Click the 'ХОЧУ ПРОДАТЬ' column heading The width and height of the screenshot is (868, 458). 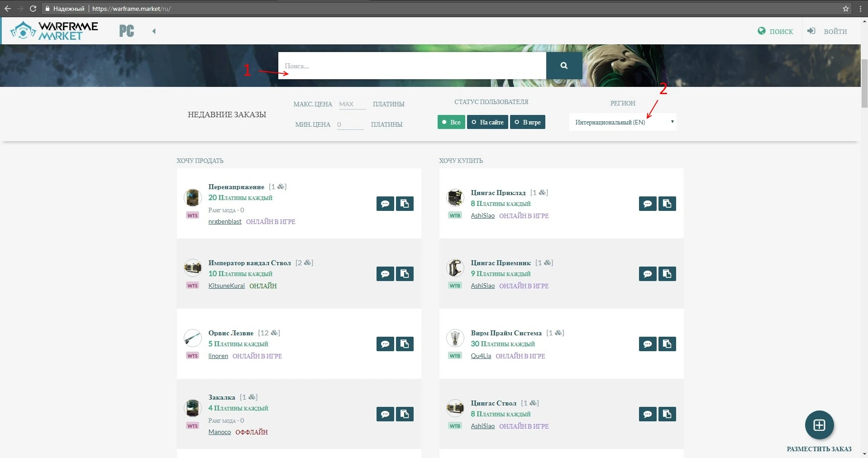coord(200,161)
